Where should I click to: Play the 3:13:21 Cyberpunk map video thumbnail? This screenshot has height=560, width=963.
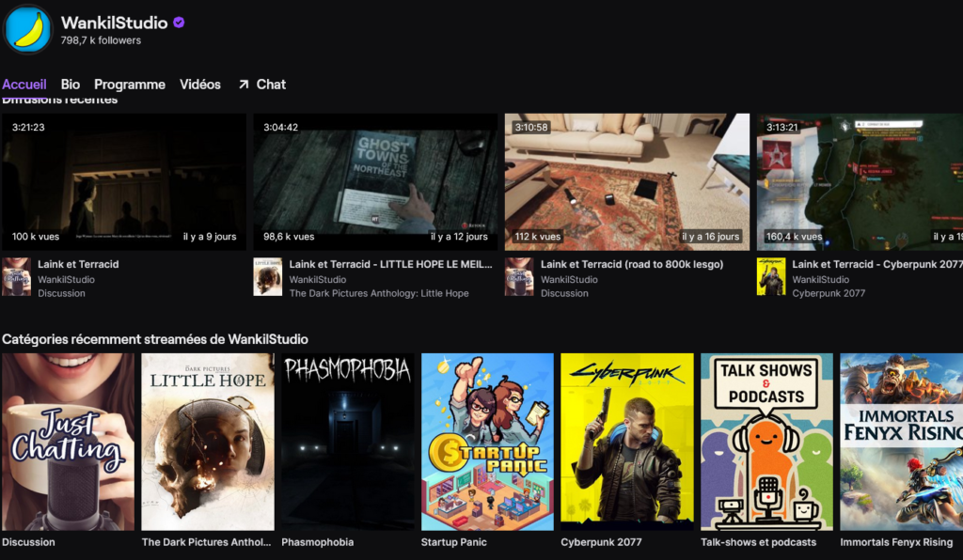tap(860, 181)
